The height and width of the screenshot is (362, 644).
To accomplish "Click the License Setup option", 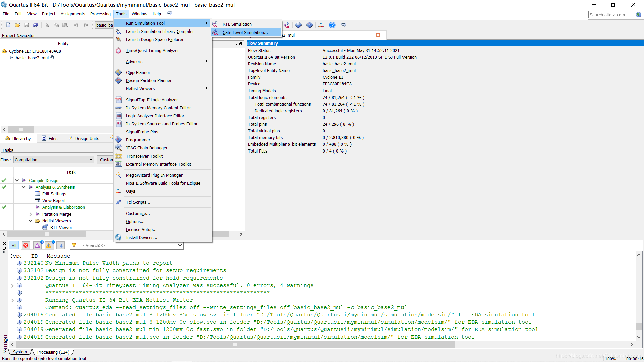I will click(x=141, y=230).
